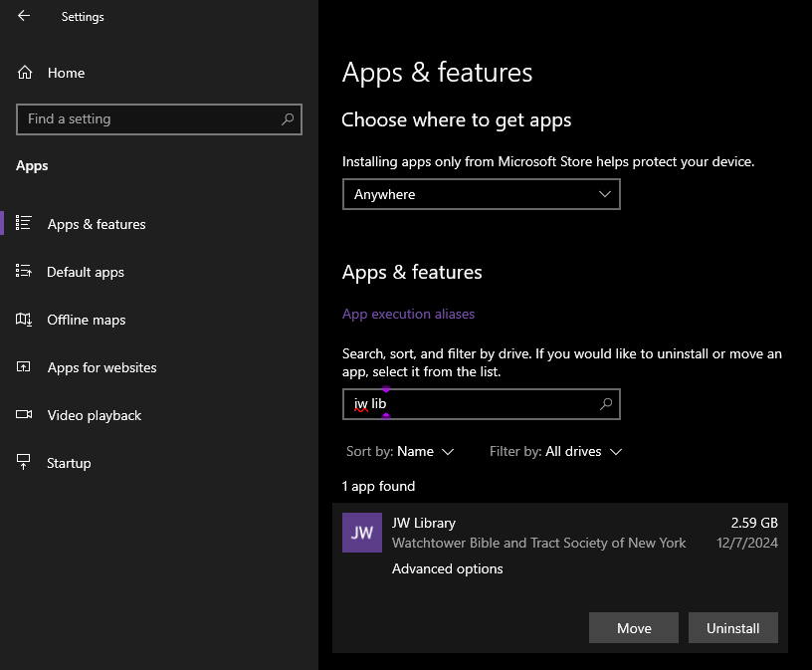The width and height of the screenshot is (812, 670).
Task: Switch to Video playback settings
Action: coord(95,415)
